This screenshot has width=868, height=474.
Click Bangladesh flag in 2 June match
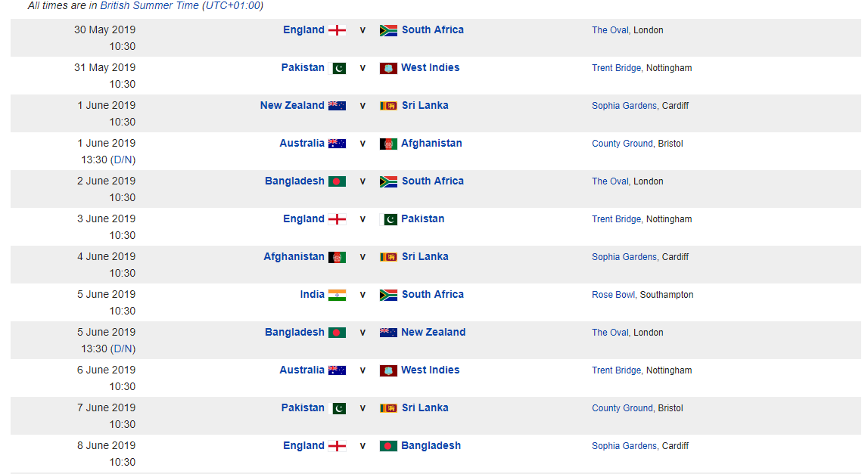337,181
